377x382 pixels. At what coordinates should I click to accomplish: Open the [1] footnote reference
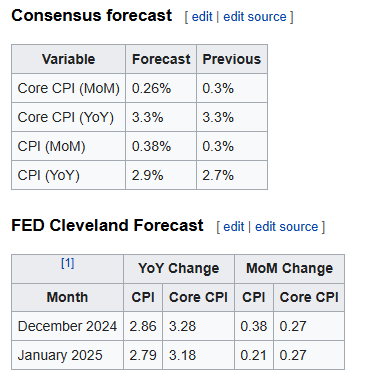(x=68, y=263)
